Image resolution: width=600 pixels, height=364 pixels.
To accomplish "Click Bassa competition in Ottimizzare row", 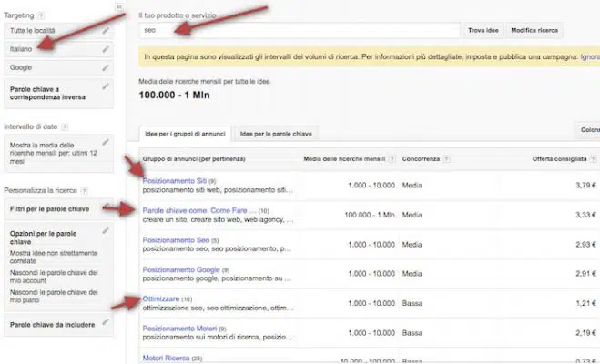I will point(412,303).
